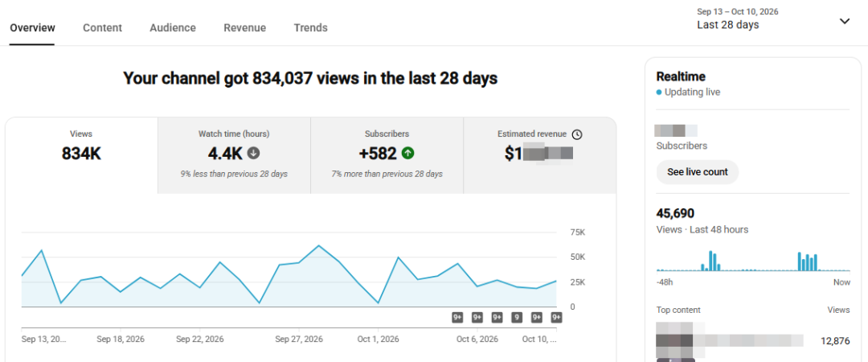Click the Oct 1, 2026 date label
Screen dimensions: 868x362
point(378,339)
